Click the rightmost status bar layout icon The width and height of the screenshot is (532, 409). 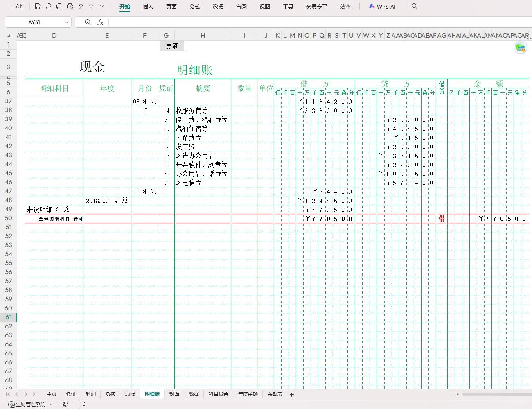point(82,404)
